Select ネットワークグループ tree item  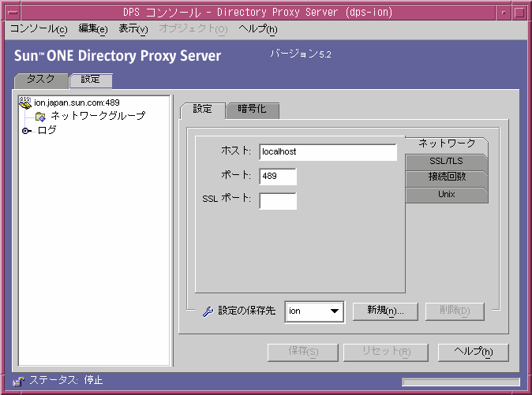point(99,116)
